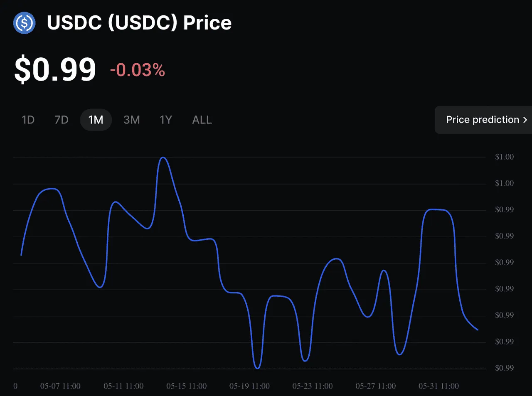Show the ALL time price chart

[x=202, y=120]
